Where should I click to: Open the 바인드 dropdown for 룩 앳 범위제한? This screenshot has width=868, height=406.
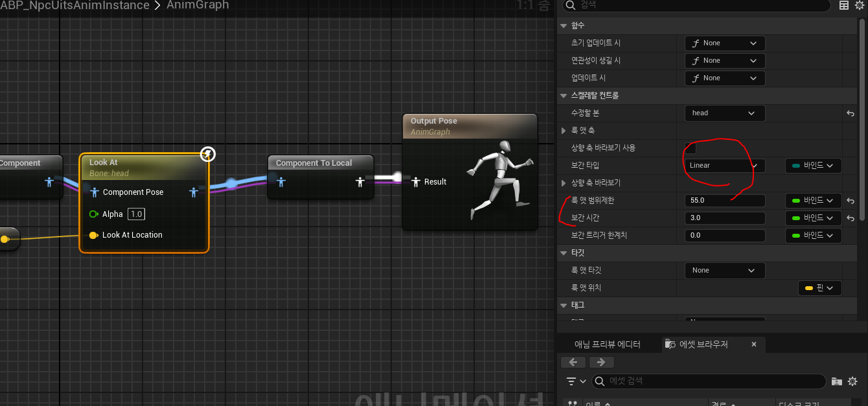point(813,200)
